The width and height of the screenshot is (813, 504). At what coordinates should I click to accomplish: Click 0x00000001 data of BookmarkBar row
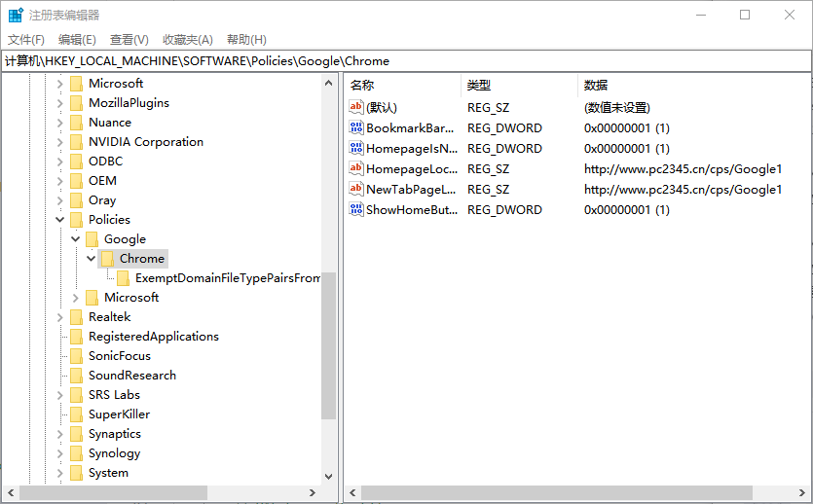626,127
